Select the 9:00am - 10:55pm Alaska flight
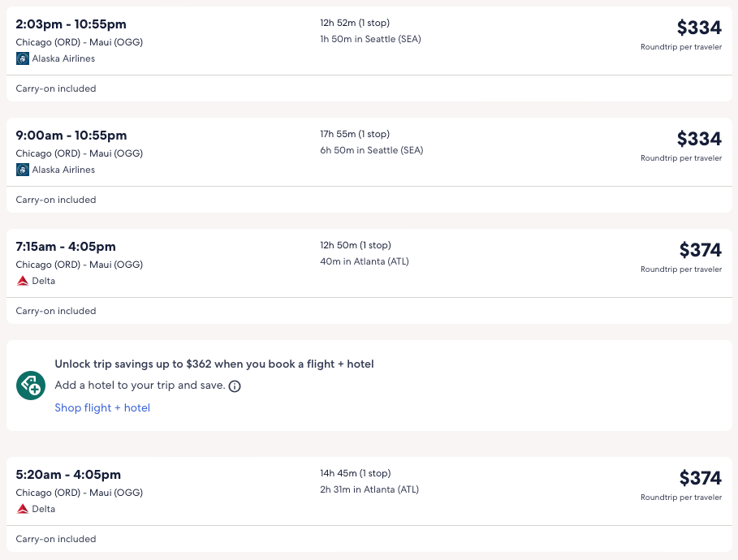This screenshot has height=560, width=738. [x=71, y=136]
